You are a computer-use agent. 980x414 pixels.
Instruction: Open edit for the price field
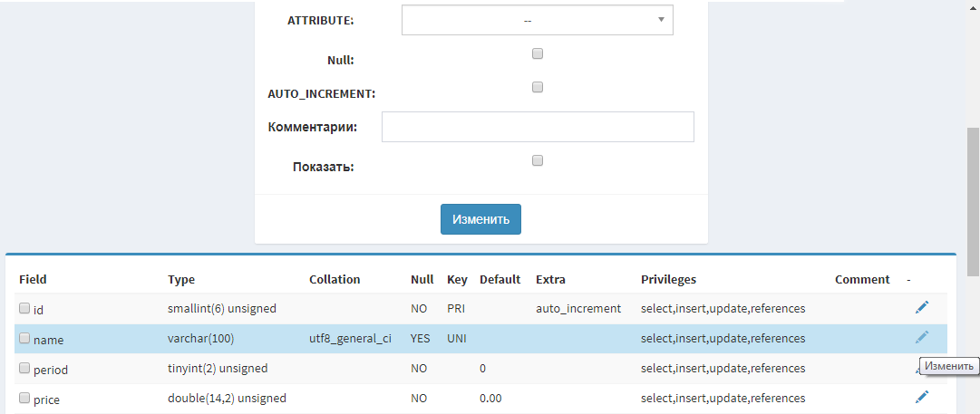pos(922,397)
